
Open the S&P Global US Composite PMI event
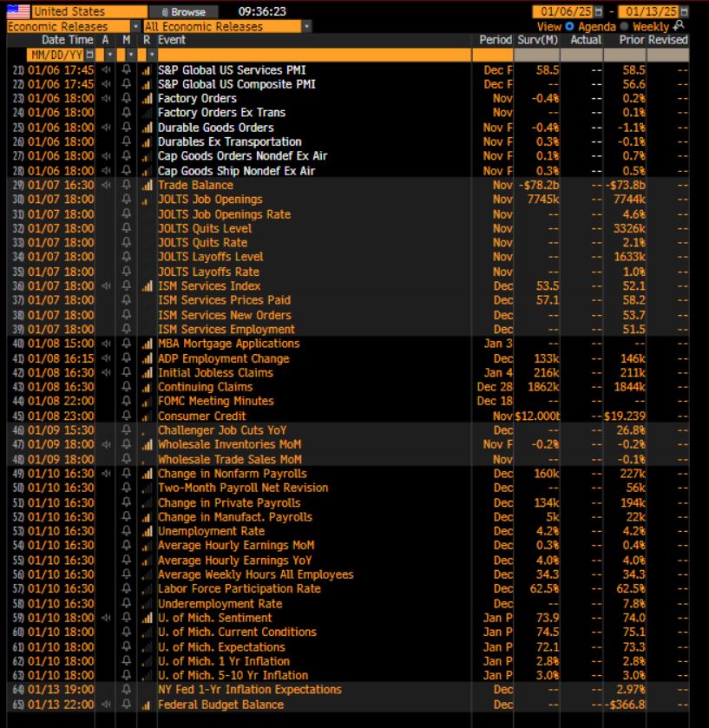click(x=237, y=84)
